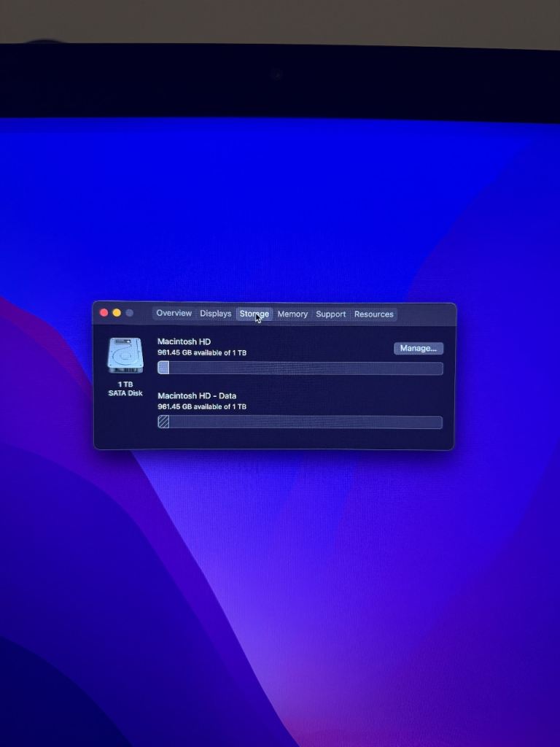Click the Macintosh HD - Data volume name

point(197,396)
